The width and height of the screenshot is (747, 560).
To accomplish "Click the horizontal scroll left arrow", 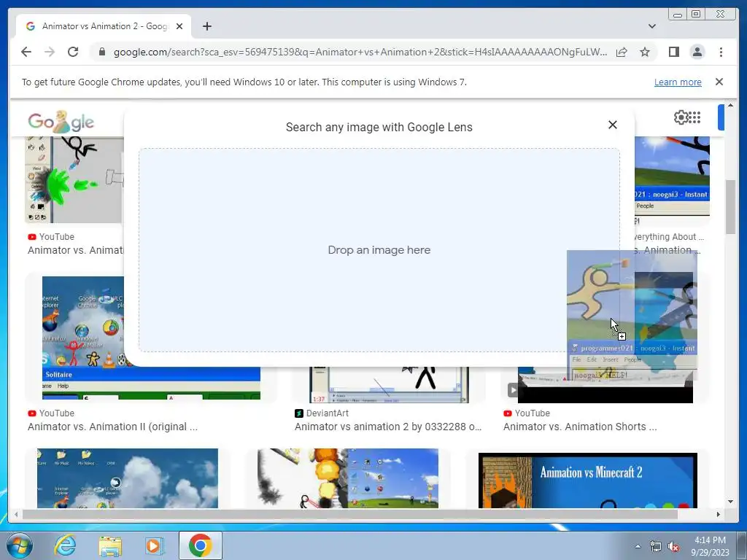I will click(x=16, y=514).
